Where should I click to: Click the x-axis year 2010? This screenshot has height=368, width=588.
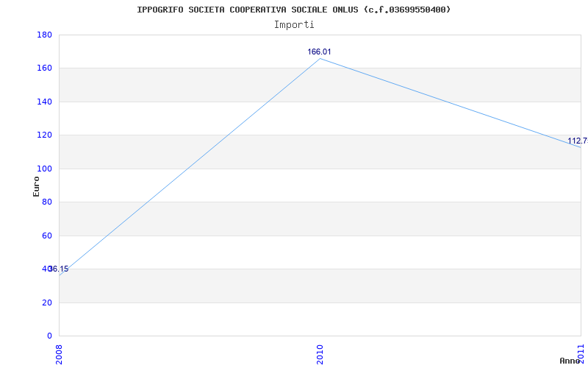coord(320,355)
